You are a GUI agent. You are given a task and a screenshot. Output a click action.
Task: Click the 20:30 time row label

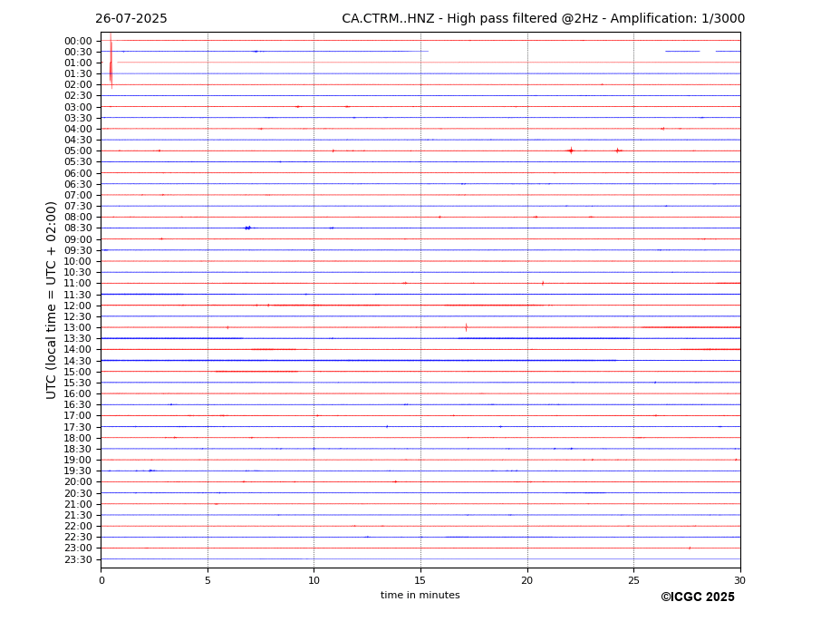tap(78, 493)
